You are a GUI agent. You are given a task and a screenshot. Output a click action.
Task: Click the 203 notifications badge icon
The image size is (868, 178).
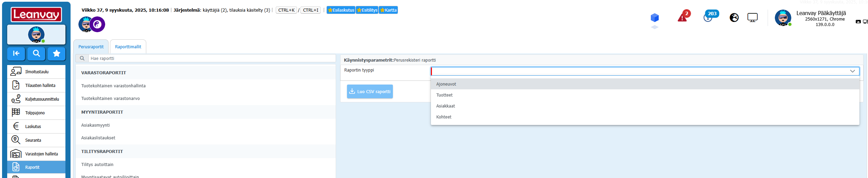[709, 16]
